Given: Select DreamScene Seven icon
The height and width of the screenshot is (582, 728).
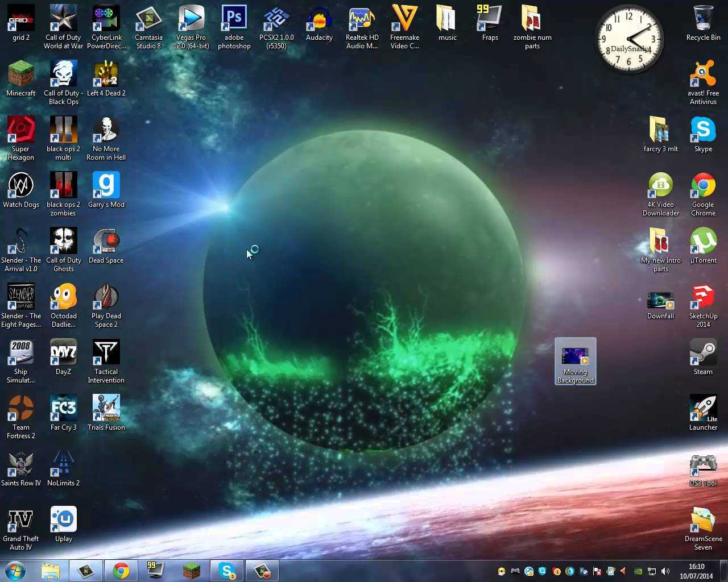Looking at the screenshot, I should point(703,529).
